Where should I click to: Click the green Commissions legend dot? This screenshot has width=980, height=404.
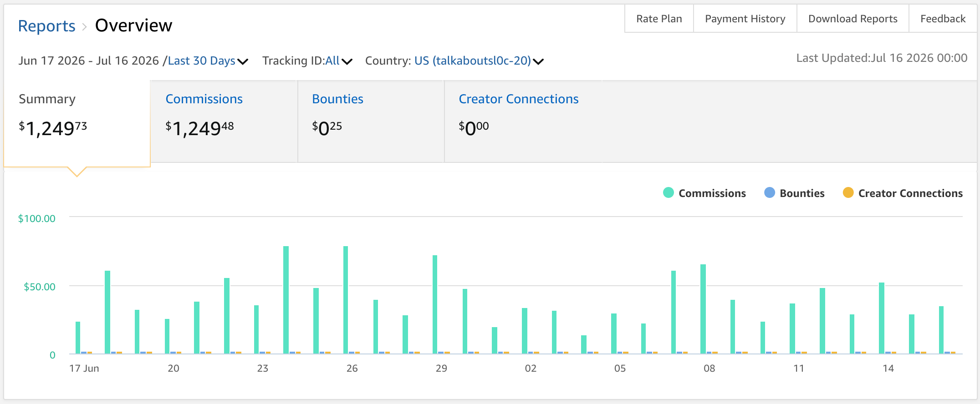[668, 192]
